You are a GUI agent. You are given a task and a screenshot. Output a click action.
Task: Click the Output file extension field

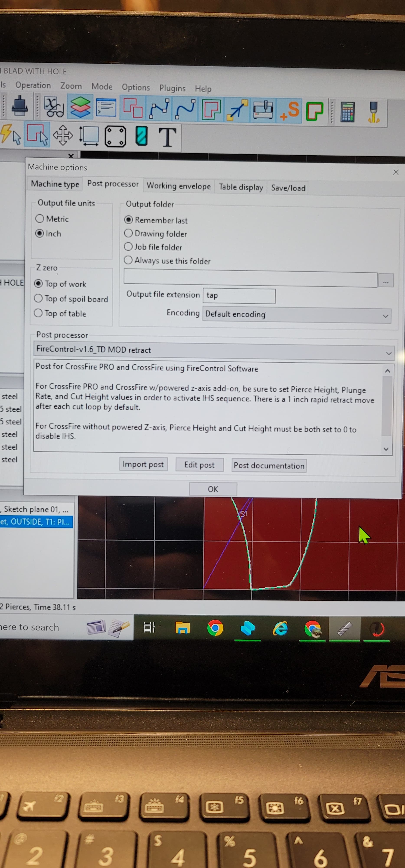coord(239,296)
